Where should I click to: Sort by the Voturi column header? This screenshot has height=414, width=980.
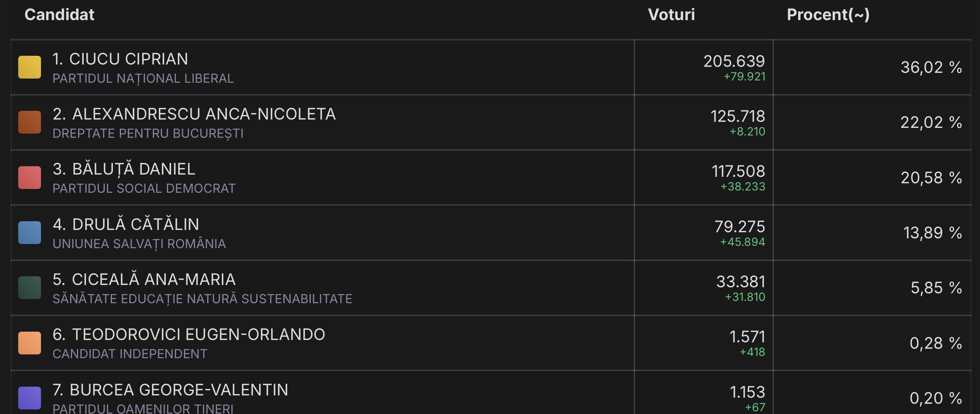click(x=671, y=15)
